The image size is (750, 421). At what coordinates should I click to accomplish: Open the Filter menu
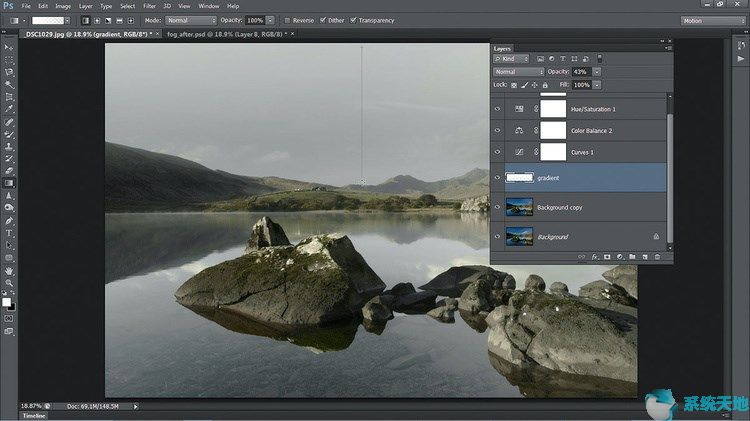click(x=149, y=6)
